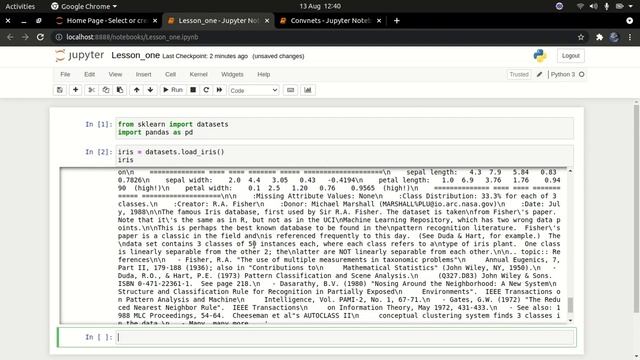Screen dimensions: 640x360
Task: Close the Home Page tab
Action: point(155,20)
